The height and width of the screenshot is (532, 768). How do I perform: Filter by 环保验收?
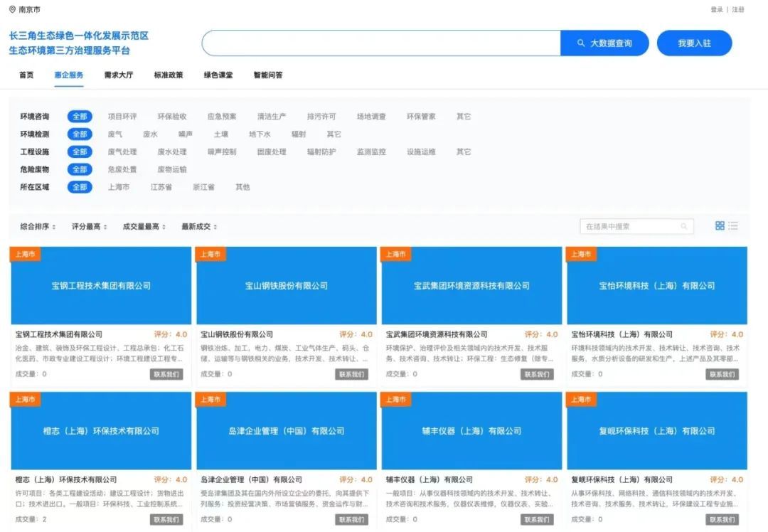point(172,117)
